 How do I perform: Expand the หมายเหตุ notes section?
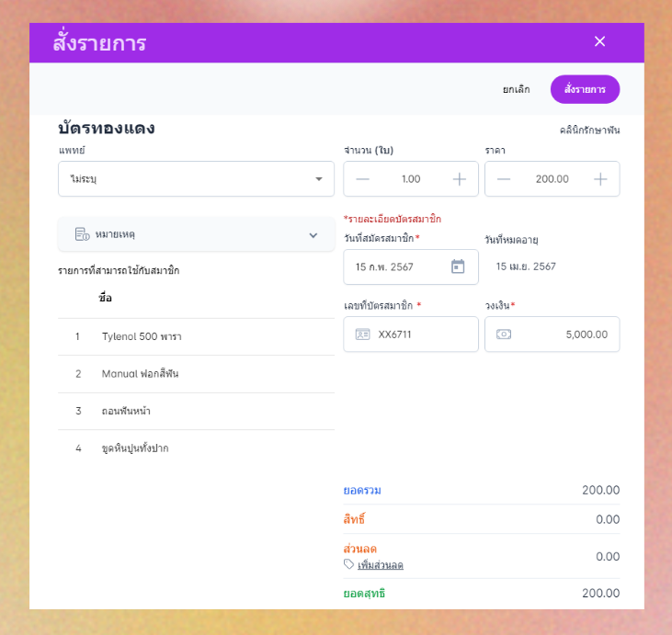tap(197, 234)
